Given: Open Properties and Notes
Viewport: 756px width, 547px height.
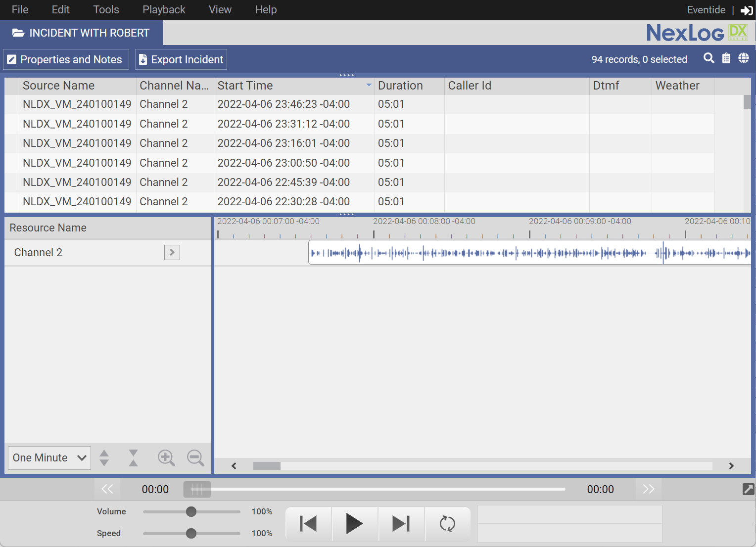Looking at the screenshot, I should tap(66, 59).
